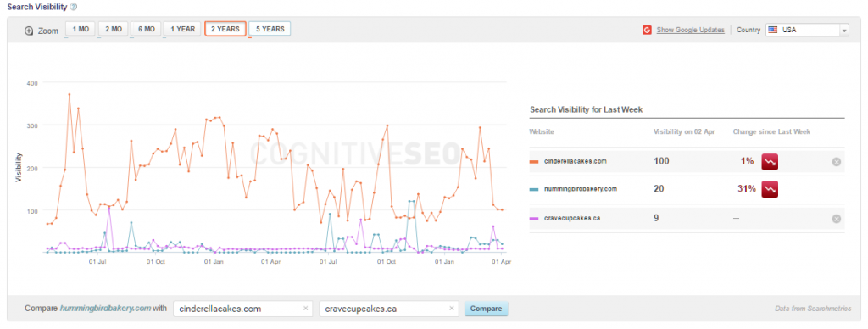868x329 pixels.
Task: Click the Search Visibility for Last Week heading
Action: [x=586, y=109]
